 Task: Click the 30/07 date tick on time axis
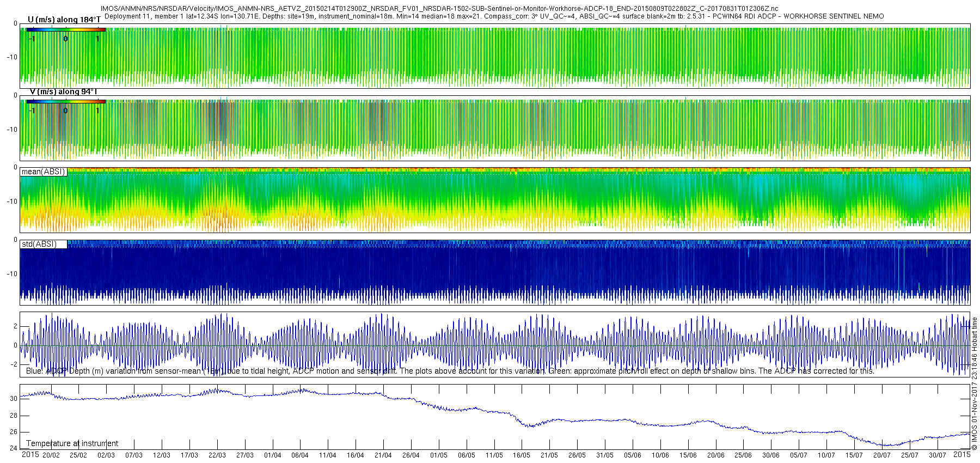pos(937,455)
